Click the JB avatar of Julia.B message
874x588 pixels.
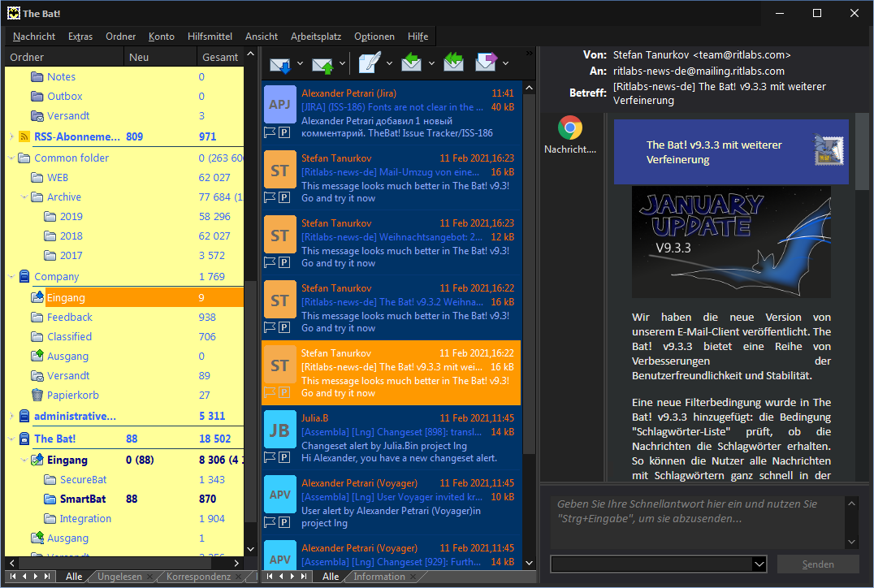tap(279, 430)
